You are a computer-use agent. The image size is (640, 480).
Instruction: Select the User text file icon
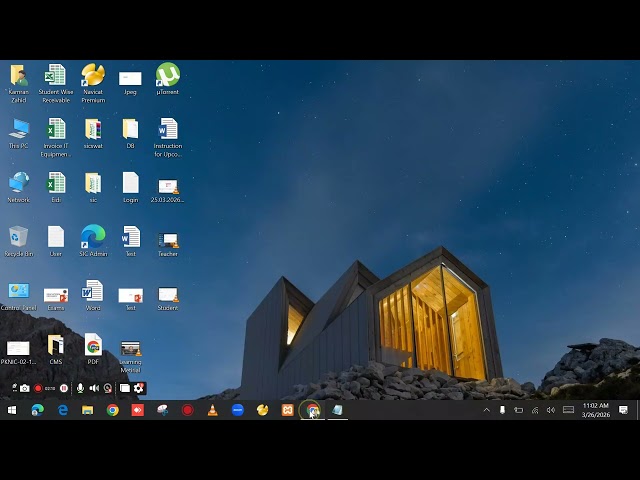point(56,241)
